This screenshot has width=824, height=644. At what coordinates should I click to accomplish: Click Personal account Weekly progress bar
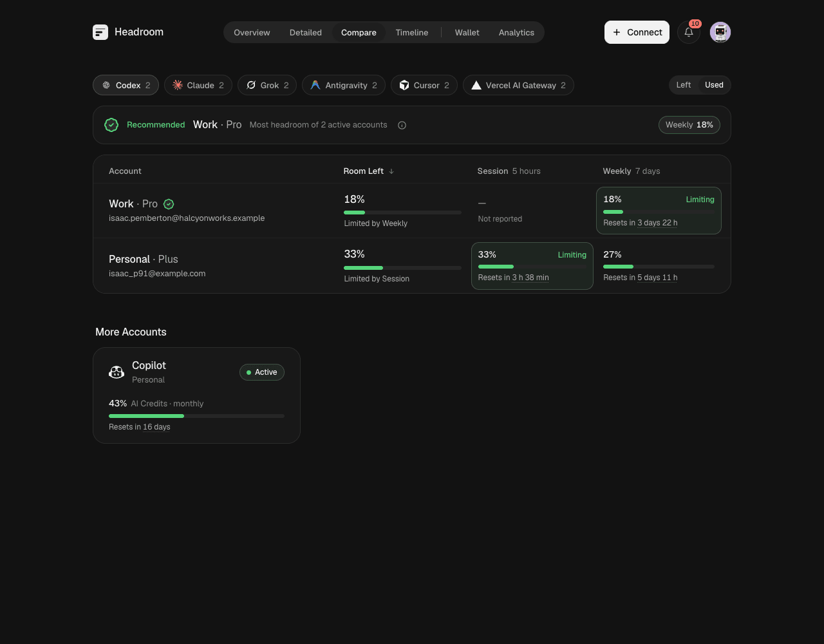tap(659, 267)
